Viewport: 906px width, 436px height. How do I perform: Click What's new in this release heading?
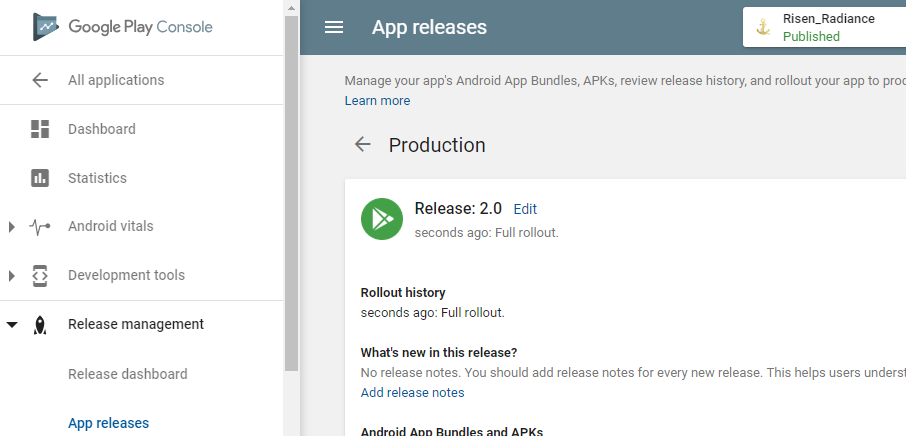pos(439,352)
